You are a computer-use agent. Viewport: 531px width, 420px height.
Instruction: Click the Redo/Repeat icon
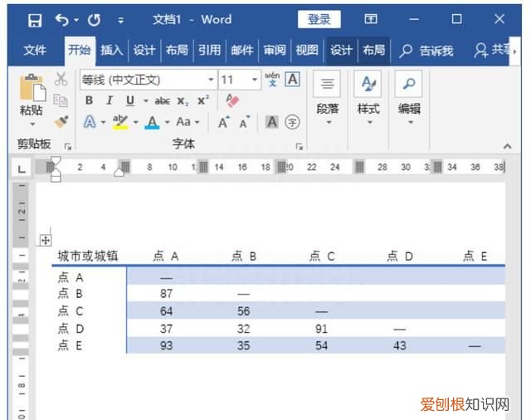point(94,20)
